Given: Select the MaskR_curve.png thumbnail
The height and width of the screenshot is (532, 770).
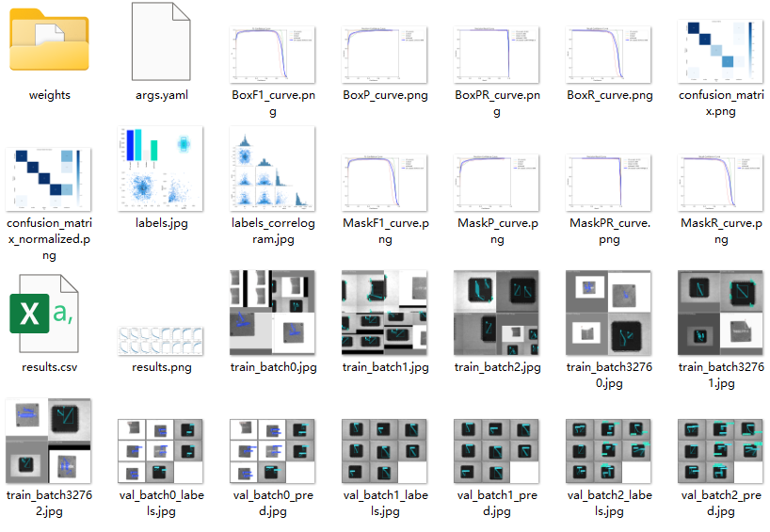Looking at the screenshot, I should [720, 183].
